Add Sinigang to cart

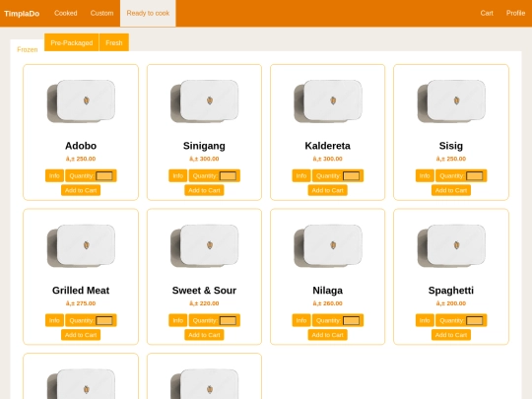click(x=204, y=190)
